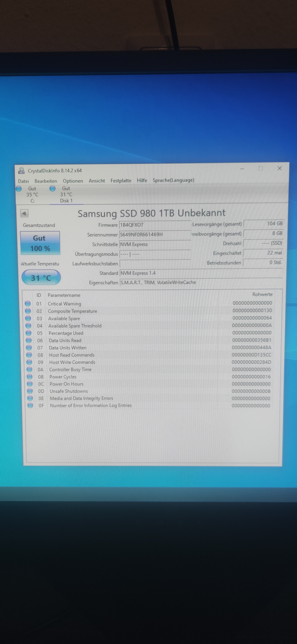Click the Power Cycles status orb

pyautogui.click(x=30, y=376)
